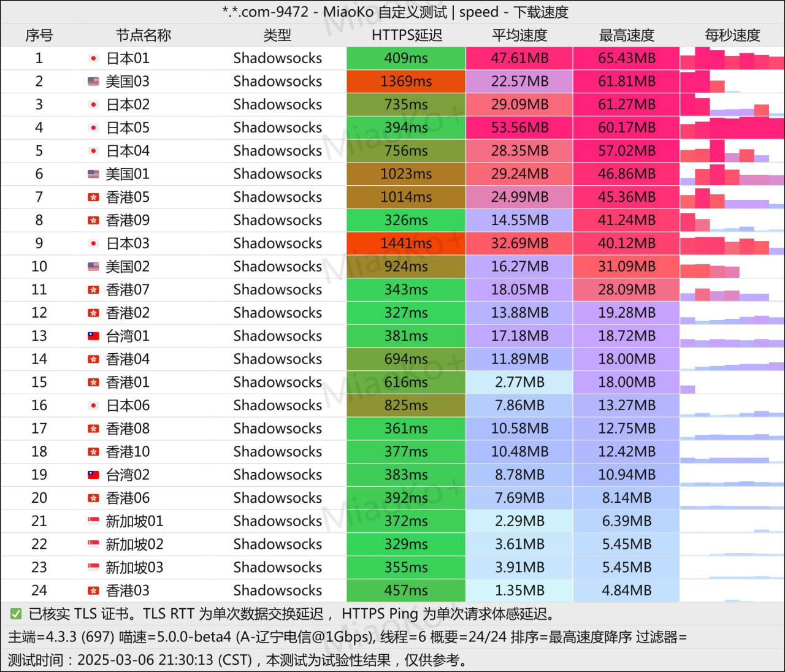This screenshot has width=785, height=672.
Task: Click the 主端=4.3.3 (697) version text
Action: [60, 637]
